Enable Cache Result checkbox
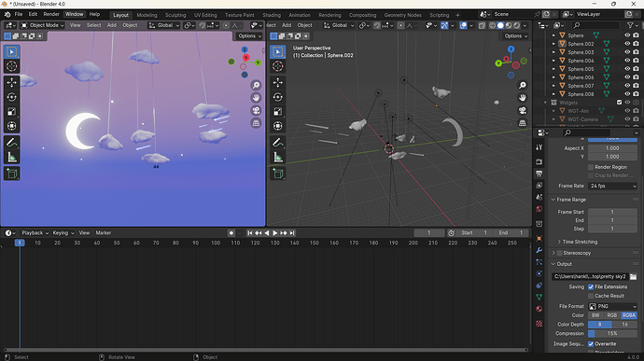This screenshot has height=361, width=644. (x=591, y=296)
